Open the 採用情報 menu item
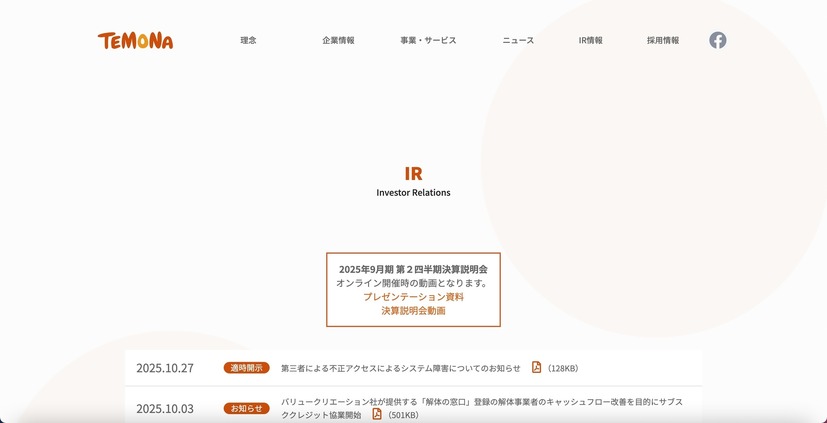This screenshot has height=423, width=827. [663, 40]
